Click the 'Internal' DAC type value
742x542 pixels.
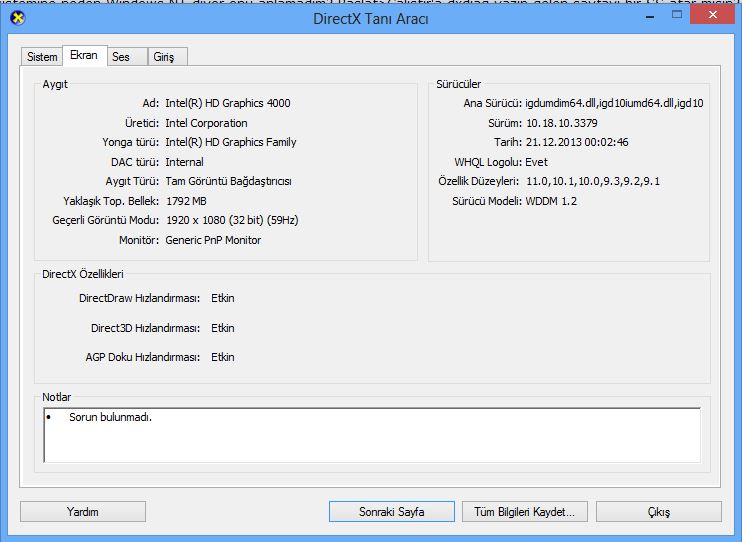tap(184, 162)
